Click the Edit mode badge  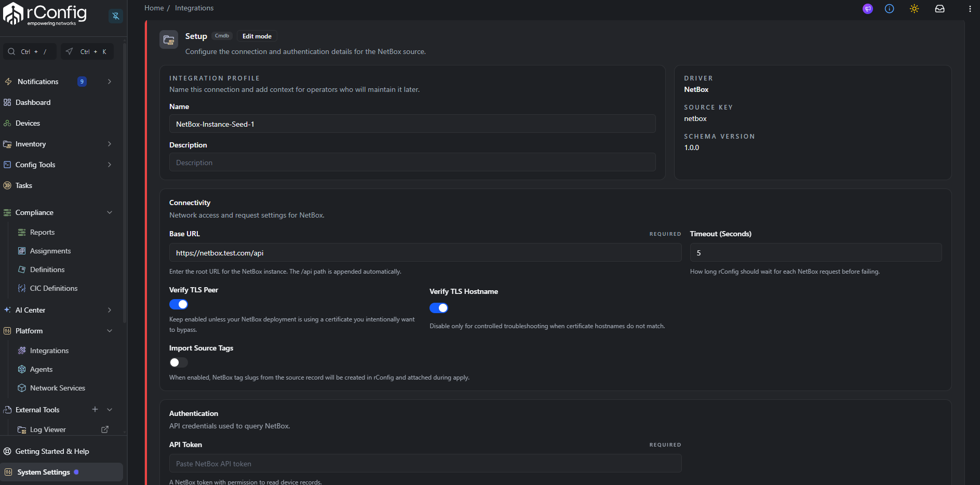pyautogui.click(x=257, y=36)
